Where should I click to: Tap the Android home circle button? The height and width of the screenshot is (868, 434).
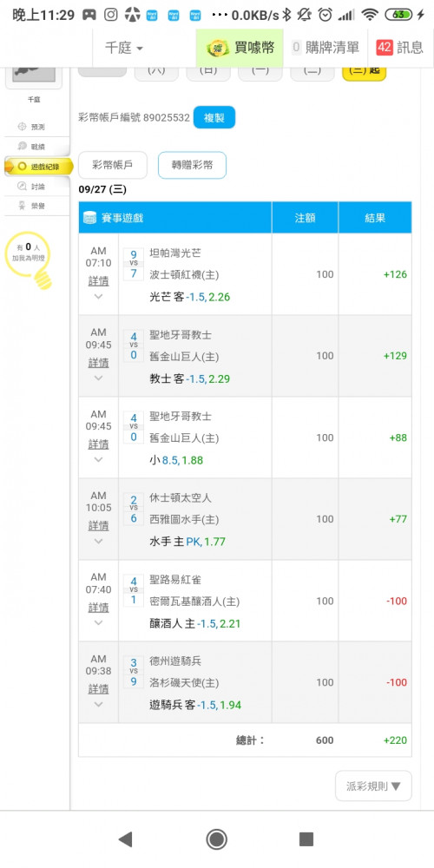(x=216, y=839)
